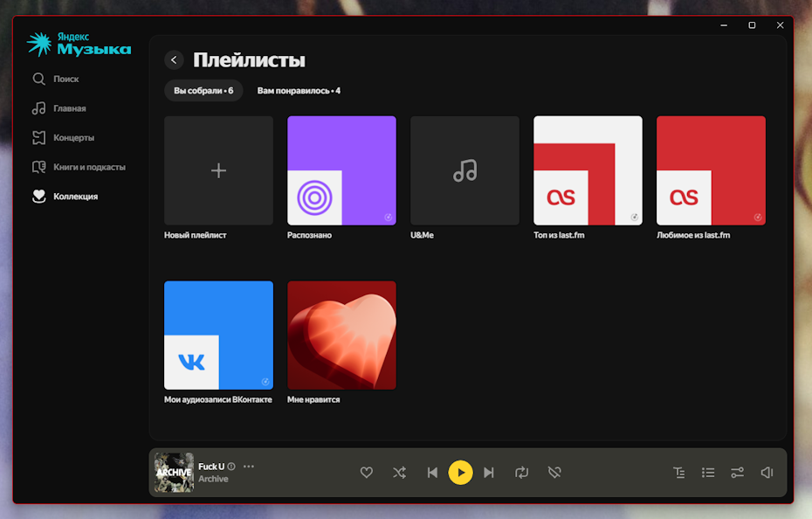This screenshot has width=812, height=519.
Task: Click the volume speaker icon
Action: [767, 473]
